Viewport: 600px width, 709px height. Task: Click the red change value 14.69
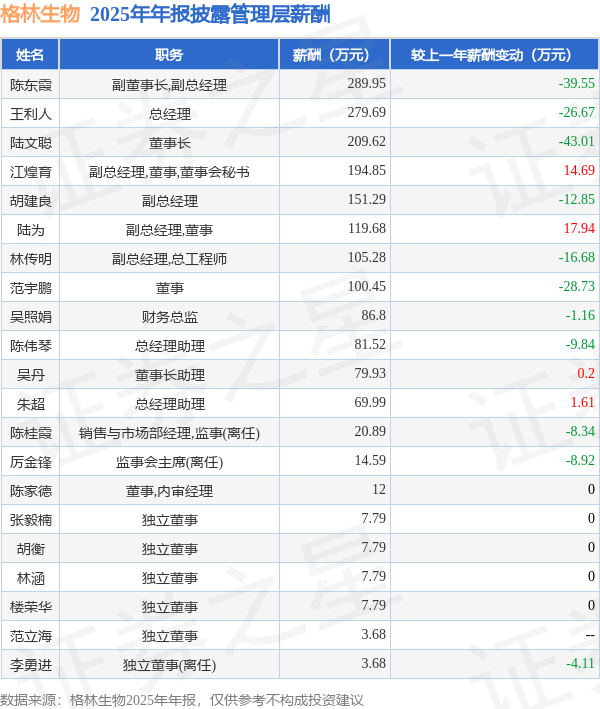click(x=579, y=171)
